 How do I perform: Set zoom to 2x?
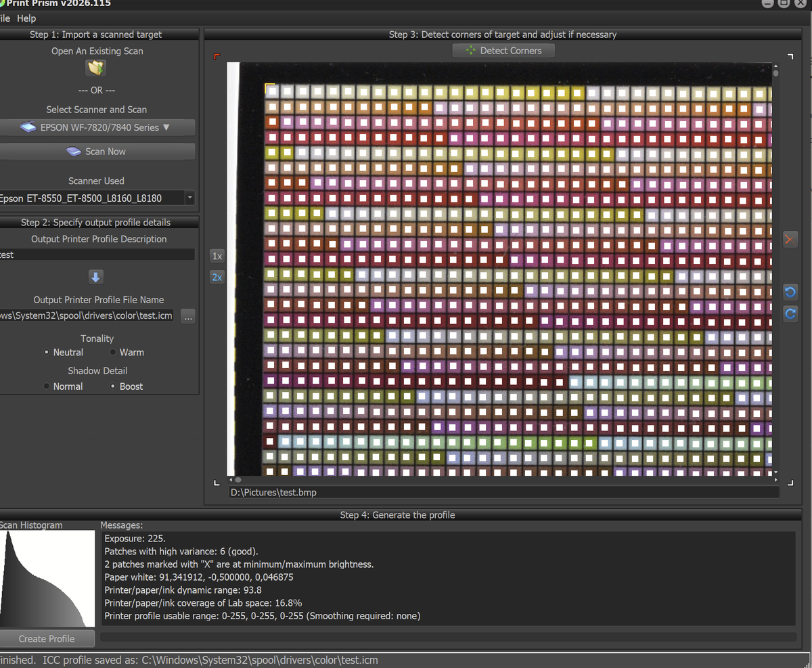coord(217,277)
